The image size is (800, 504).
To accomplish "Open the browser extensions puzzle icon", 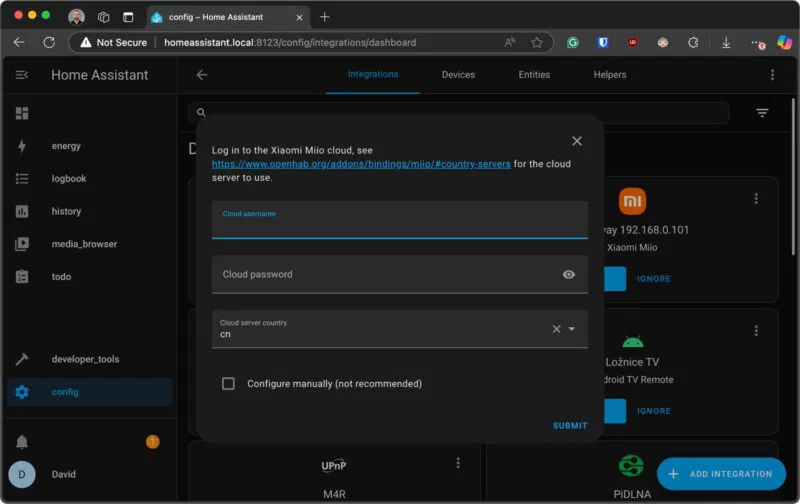I will click(x=693, y=43).
